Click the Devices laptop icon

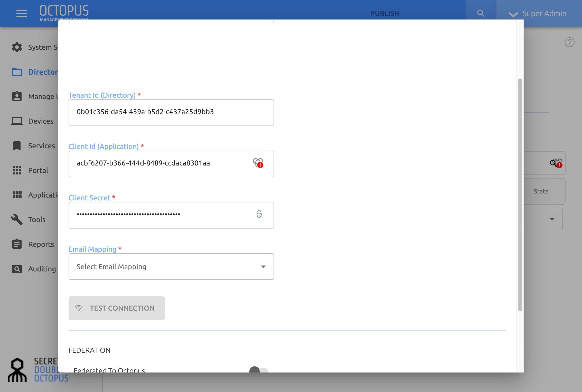click(x=17, y=121)
